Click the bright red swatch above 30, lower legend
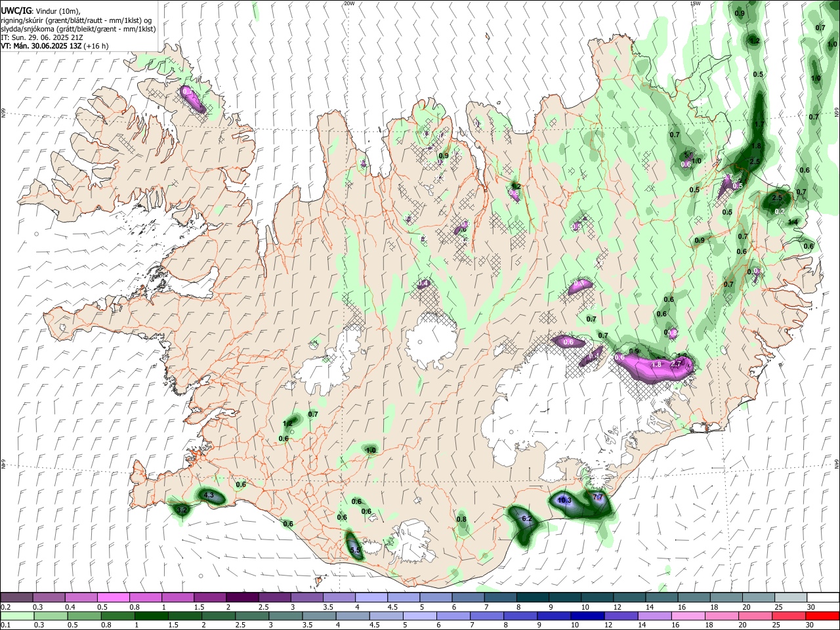This screenshot has width=840, height=630. coord(822,616)
